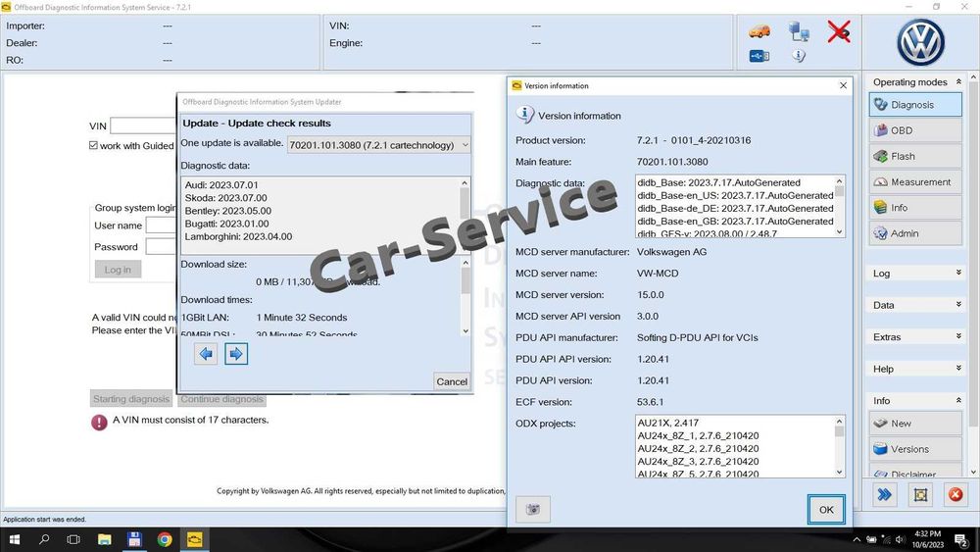Screen dimensions: 980x552
Task: Click the red crossed-out connection icon
Action: [x=839, y=31]
